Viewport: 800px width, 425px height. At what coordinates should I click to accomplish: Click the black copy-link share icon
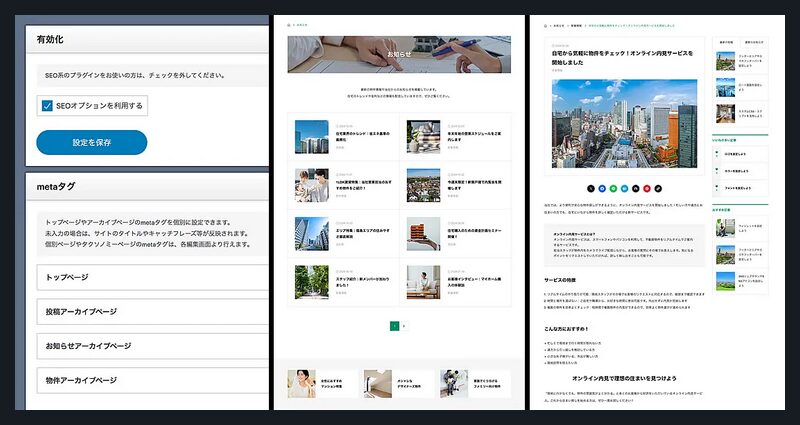[658, 188]
